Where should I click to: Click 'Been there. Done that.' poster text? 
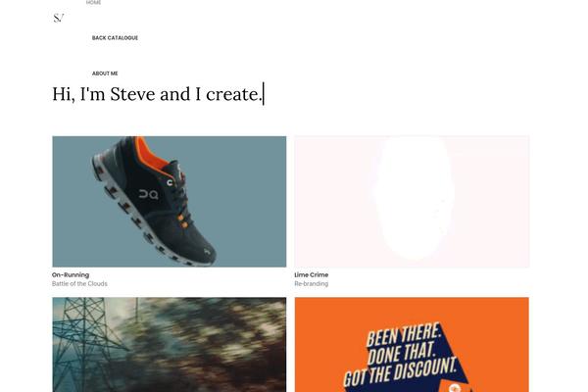[x=401, y=343]
